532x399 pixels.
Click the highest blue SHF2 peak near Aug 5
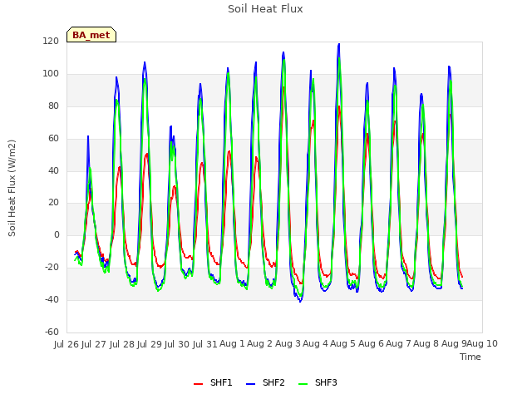click(338, 44)
